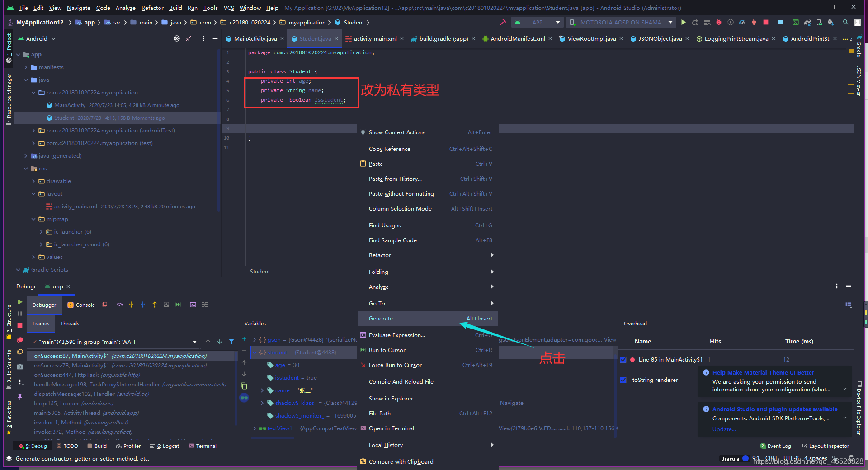The height and width of the screenshot is (470, 868).
Task: Switch to the Threads tab
Action: point(70,324)
